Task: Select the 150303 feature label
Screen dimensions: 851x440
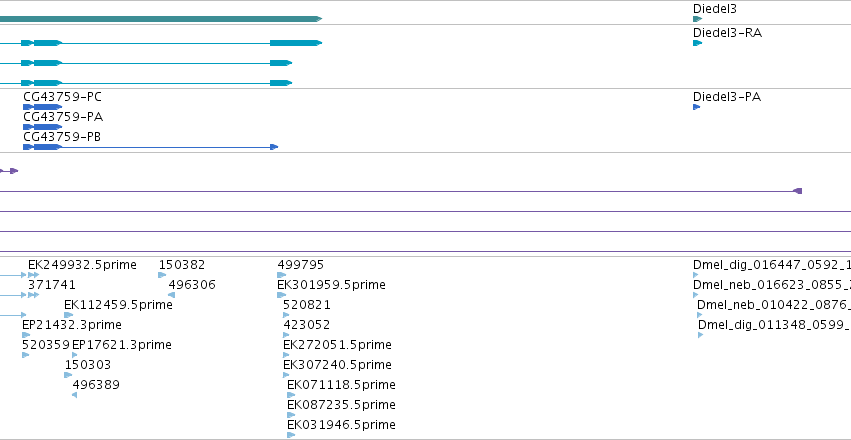Action: [88, 365]
